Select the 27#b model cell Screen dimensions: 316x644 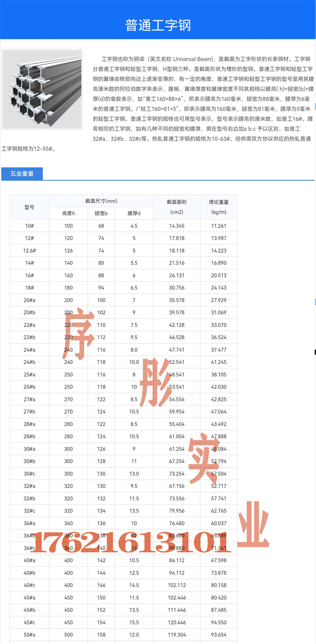pos(29,412)
